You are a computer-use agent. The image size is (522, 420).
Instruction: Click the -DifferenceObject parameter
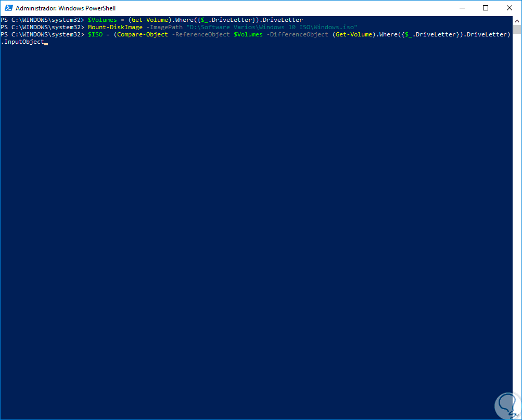(297, 35)
